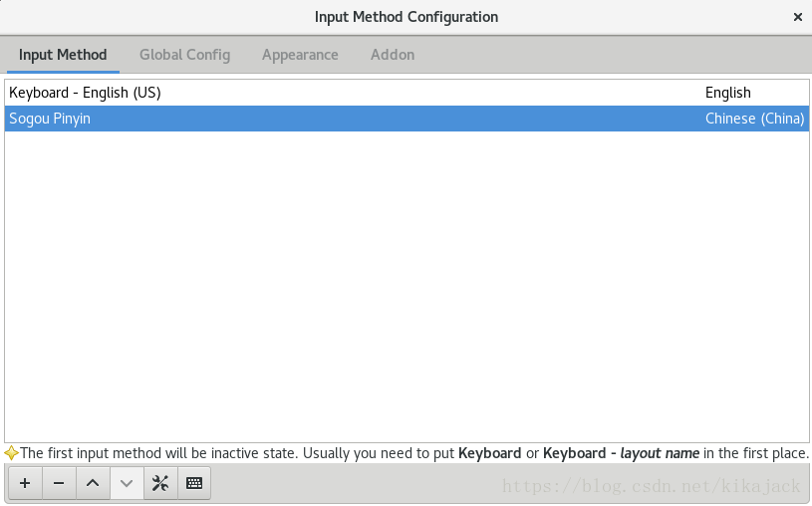This screenshot has height=506, width=812.
Task: Add a new input method with plus button
Action: pyautogui.click(x=25, y=483)
